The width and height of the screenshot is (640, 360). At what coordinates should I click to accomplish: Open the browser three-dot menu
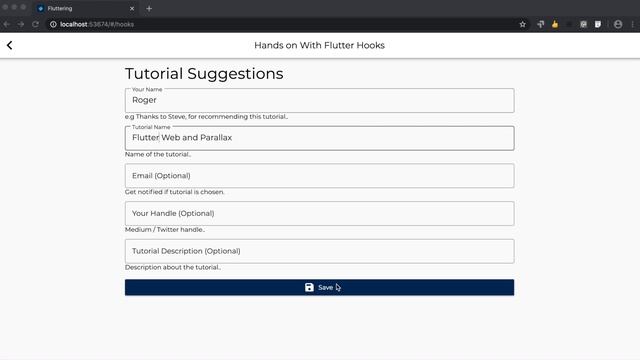(x=633, y=24)
